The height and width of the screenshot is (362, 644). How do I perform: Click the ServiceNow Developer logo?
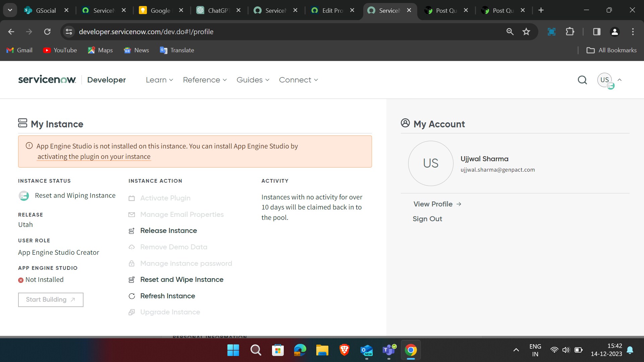pyautogui.click(x=47, y=79)
